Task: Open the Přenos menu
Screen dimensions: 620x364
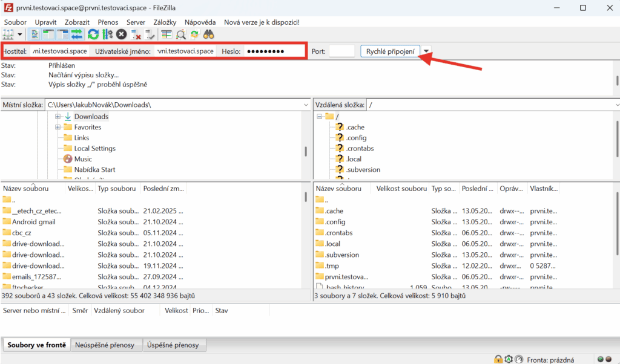Action: (108, 22)
